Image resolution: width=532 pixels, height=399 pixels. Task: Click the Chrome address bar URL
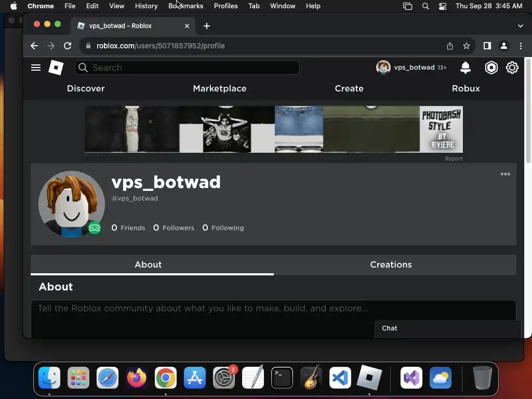pyautogui.click(x=161, y=46)
